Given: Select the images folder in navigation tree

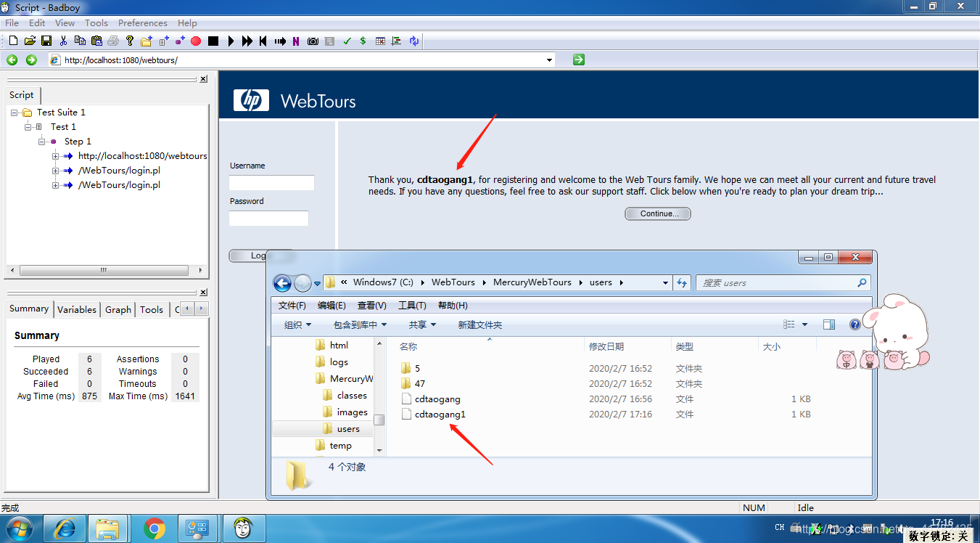Looking at the screenshot, I should pos(352,412).
